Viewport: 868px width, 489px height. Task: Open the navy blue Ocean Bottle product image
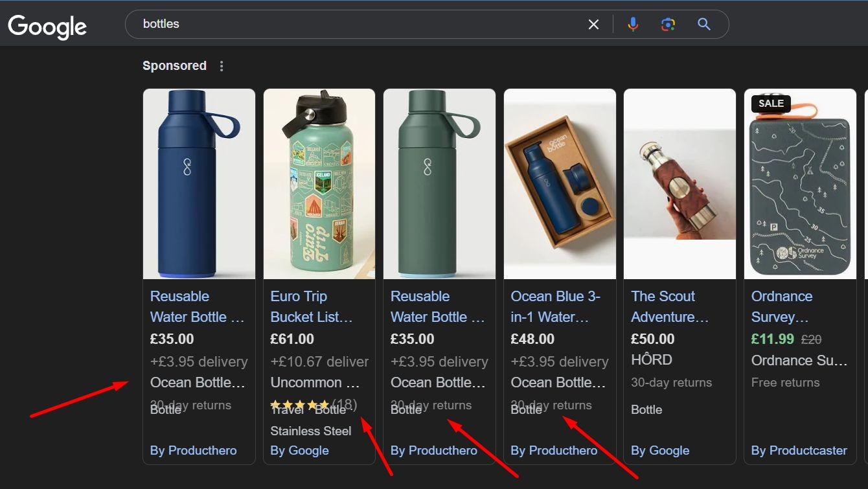click(199, 184)
